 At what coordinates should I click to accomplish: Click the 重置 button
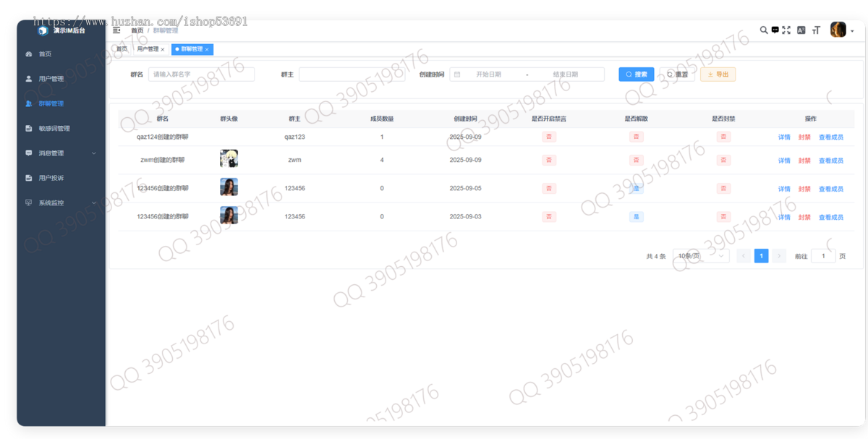pos(677,74)
